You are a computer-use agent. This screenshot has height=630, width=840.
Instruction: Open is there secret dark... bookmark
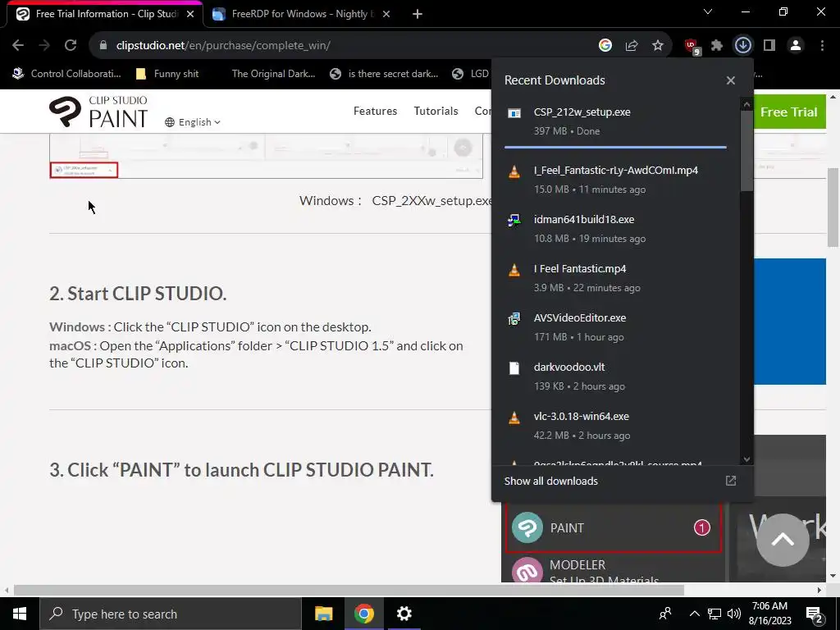(x=384, y=73)
